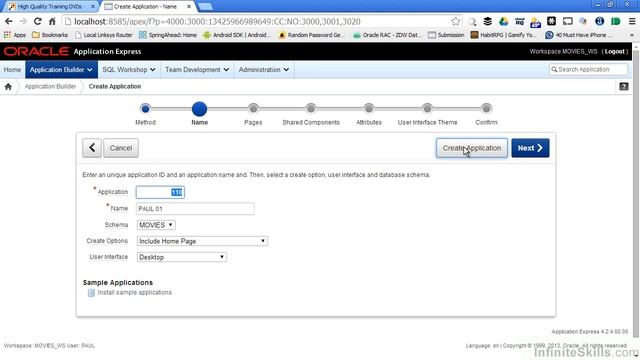Viewport: 640px width, 360px height.
Task: Open a new browser tab
Action: coord(205,7)
